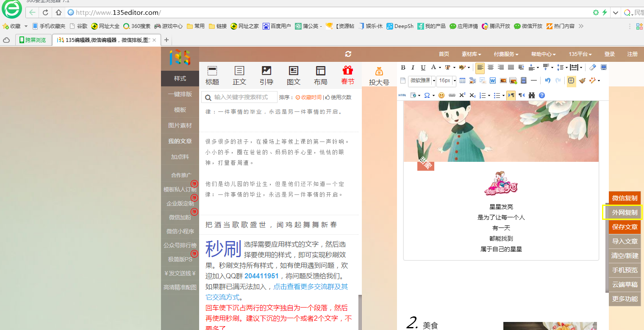
Task: Insert video using the film strip icon
Action: coord(524,80)
